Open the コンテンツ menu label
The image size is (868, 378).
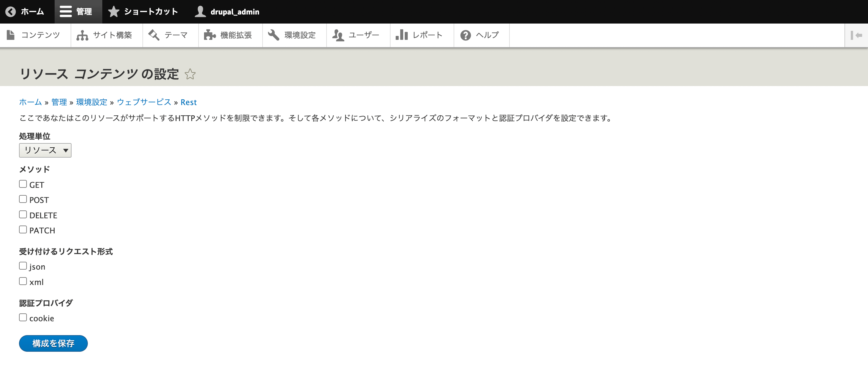40,35
